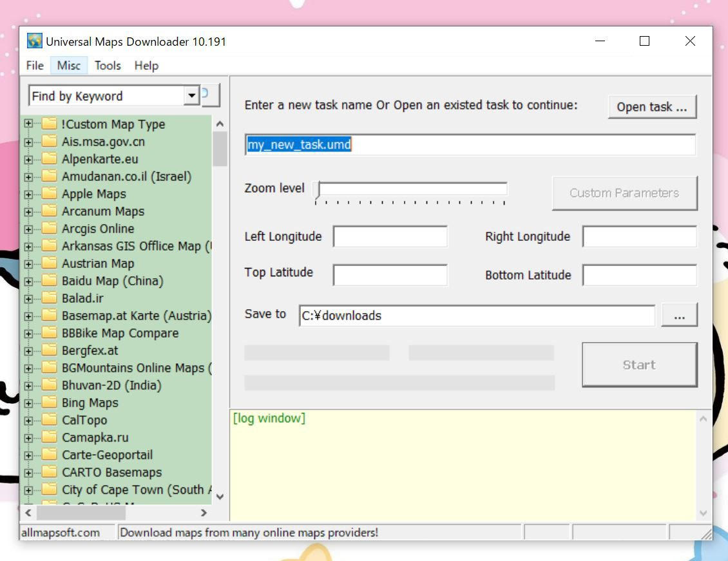Screen dimensions: 728x561
Task: Click the Universal Maps Downloader title icon
Action: (34, 42)
